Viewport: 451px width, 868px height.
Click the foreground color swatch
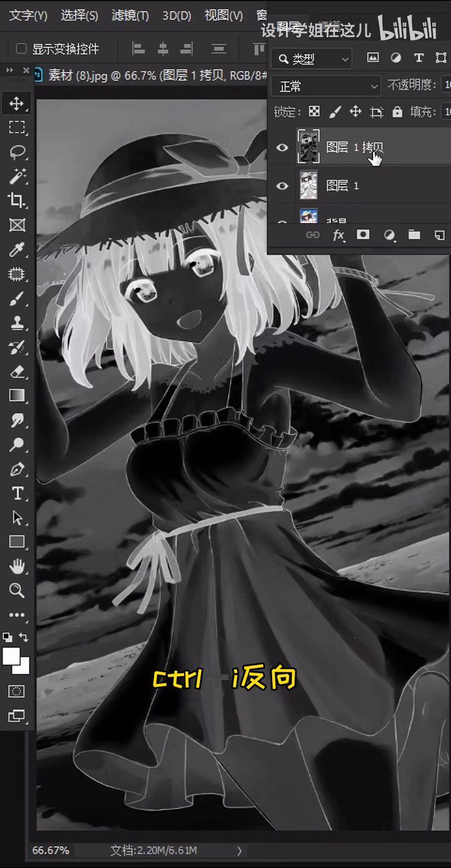[11, 656]
